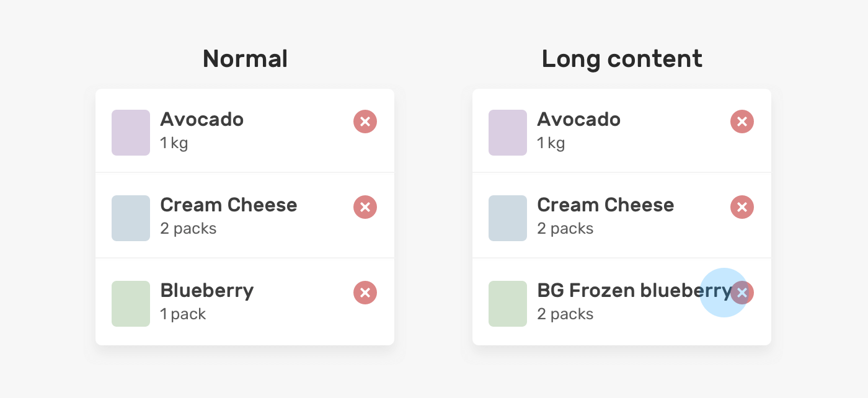Click the Blueberry item name
This screenshot has height=398, width=868.
[207, 291]
